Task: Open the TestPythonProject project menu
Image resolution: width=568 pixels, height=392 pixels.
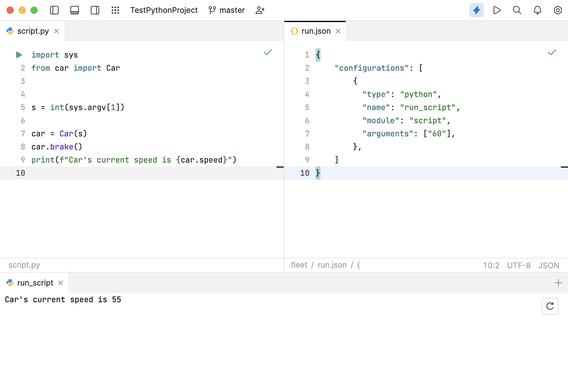Action: (164, 10)
